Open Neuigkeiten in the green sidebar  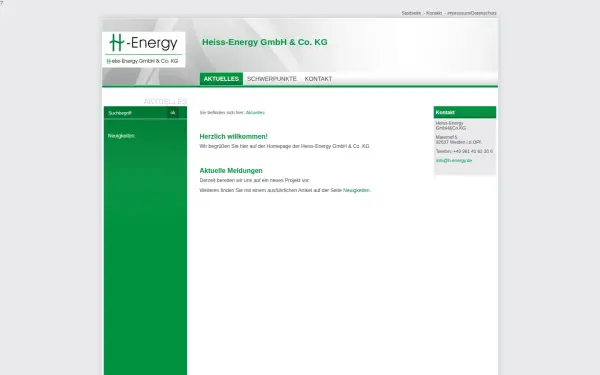click(x=121, y=136)
